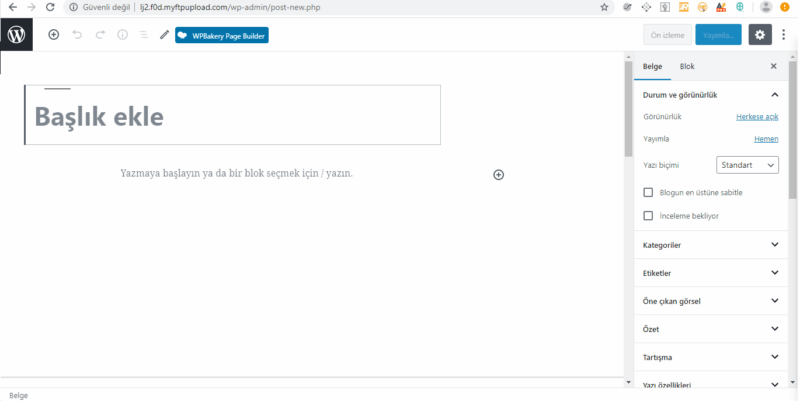Open settings gear in editor toolbar
This screenshot has height=401, width=800.
760,35
